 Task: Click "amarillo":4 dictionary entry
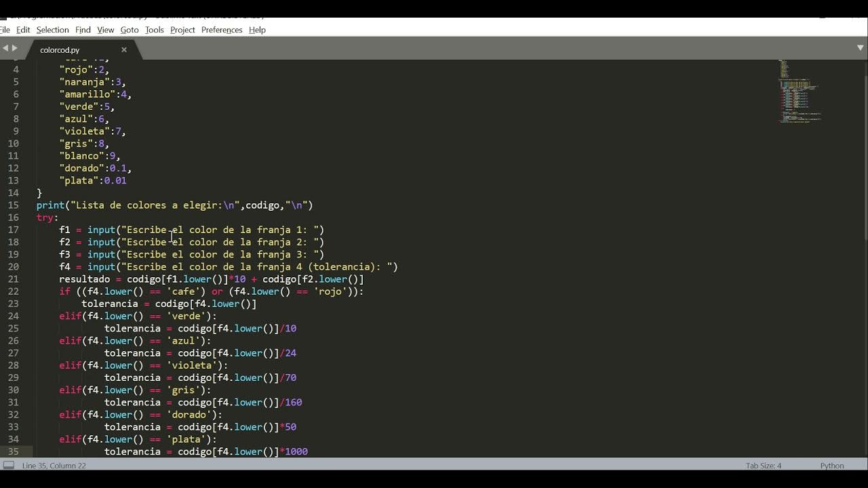(96, 94)
